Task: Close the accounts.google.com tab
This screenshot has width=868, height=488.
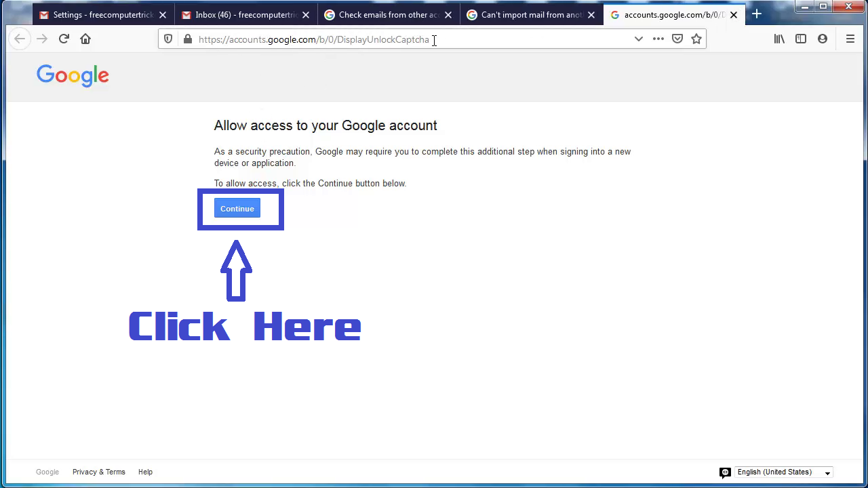Action: (x=734, y=15)
